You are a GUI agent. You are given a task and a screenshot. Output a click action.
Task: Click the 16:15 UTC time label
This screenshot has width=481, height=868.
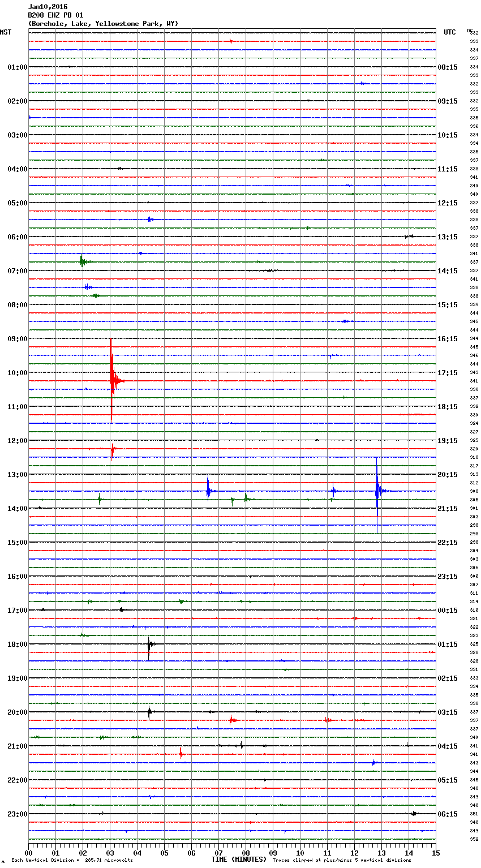[448, 339]
